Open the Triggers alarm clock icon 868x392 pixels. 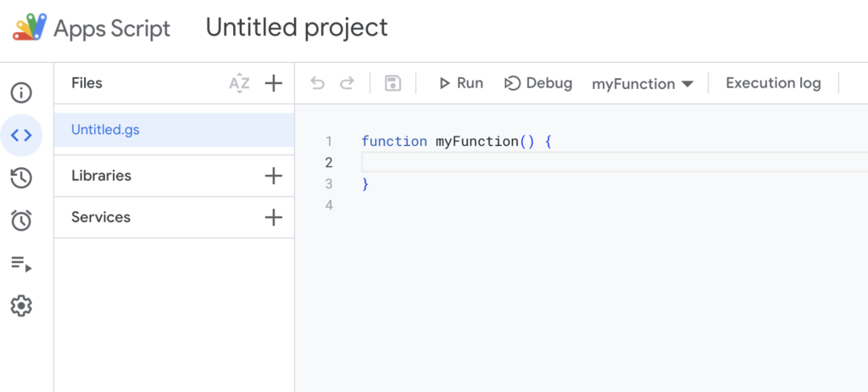pyautogui.click(x=21, y=220)
